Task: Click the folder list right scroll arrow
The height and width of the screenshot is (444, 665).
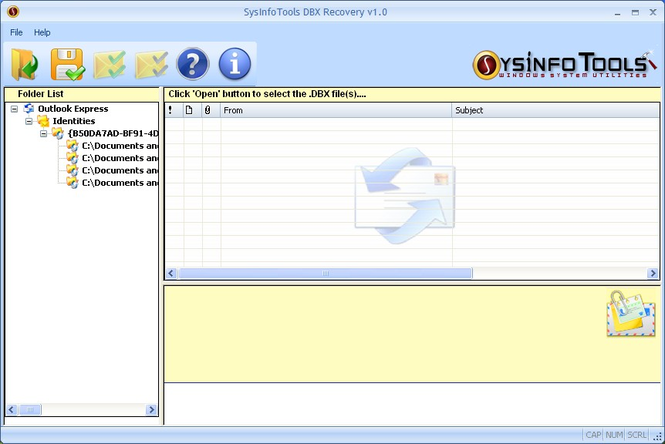Action: (x=151, y=410)
